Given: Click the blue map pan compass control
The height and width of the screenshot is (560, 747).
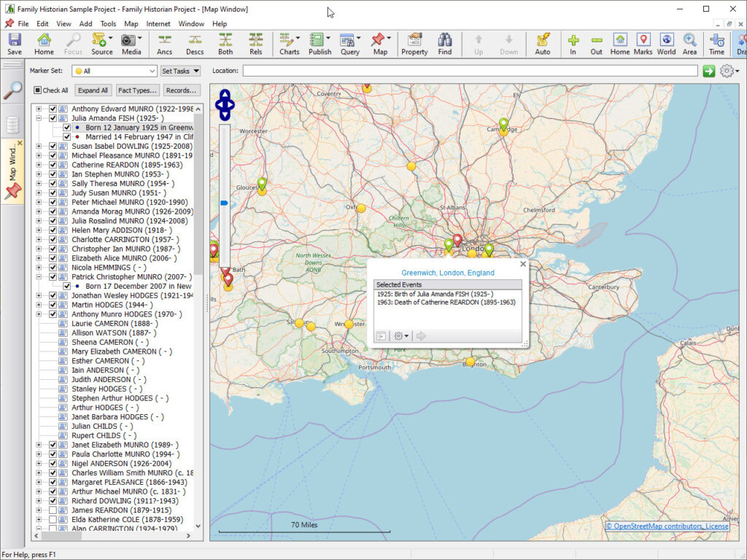Looking at the screenshot, I should [225, 105].
